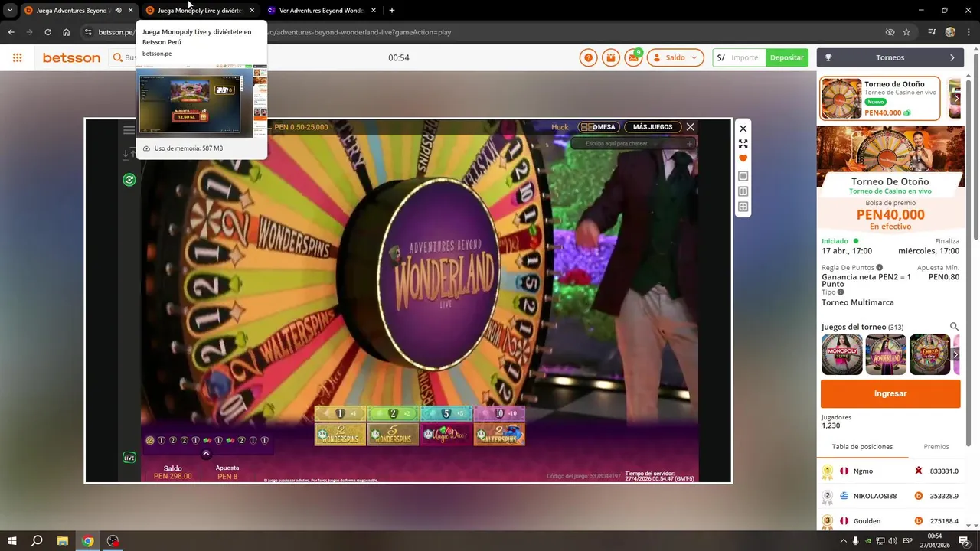This screenshot has width=980, height=551.
Task: Bet on 5 WonderSpins
Action: tap(393, 434)
